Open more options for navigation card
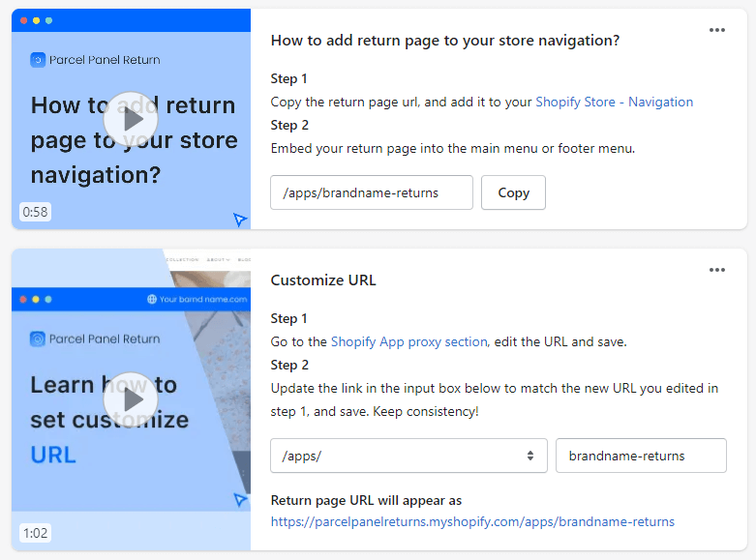The width and height of the screenshot is (756, 560). coord(717,30)
